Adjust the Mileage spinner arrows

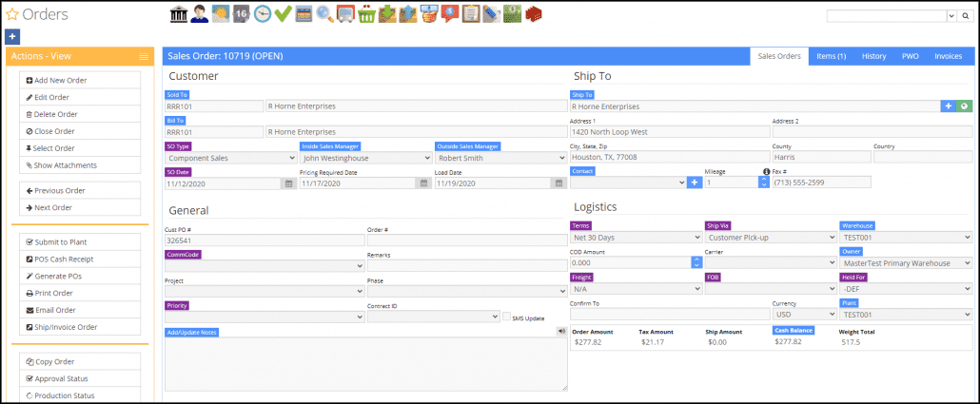[x=763, y=183]
